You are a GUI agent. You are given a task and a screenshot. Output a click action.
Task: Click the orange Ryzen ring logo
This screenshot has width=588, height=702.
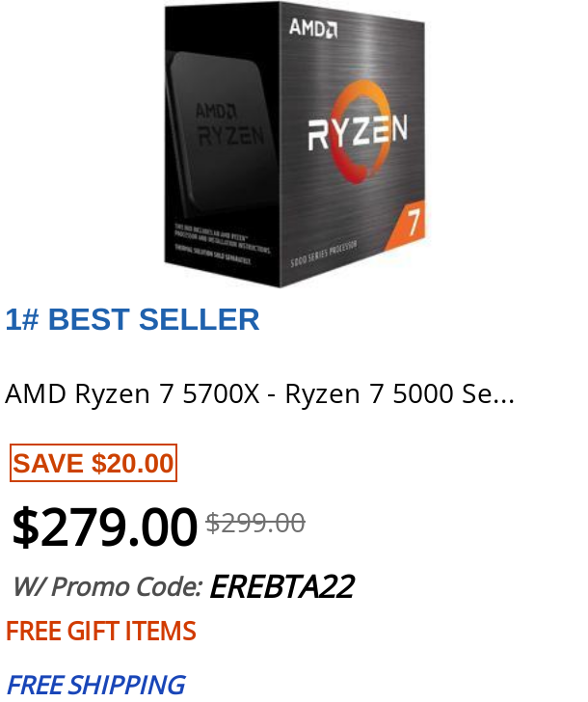point(358,132)
